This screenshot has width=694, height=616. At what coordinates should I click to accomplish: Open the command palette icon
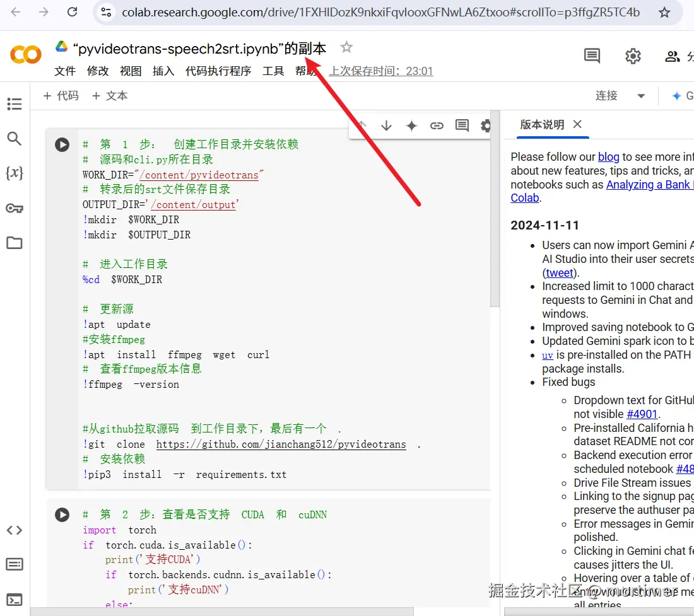(x=15, y=564)
